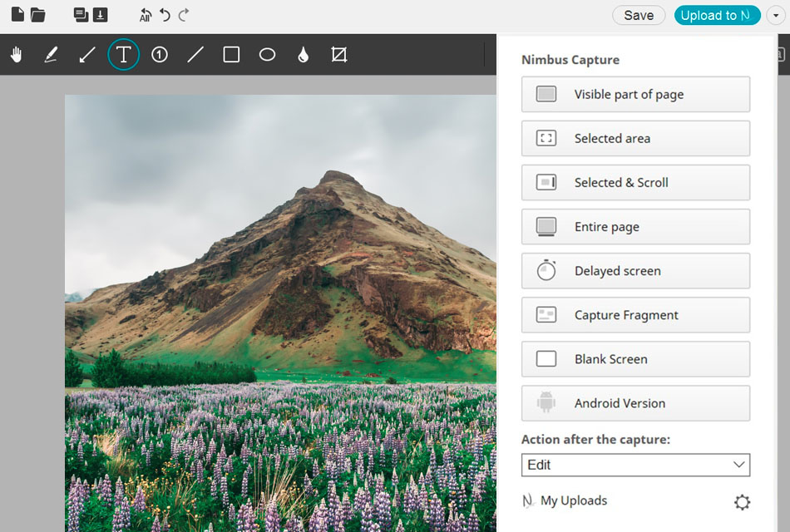The width and height of the screenshot is (790, 532).
Task: Open the Action after the capture dropdown
Action: [x=635, y=465]
